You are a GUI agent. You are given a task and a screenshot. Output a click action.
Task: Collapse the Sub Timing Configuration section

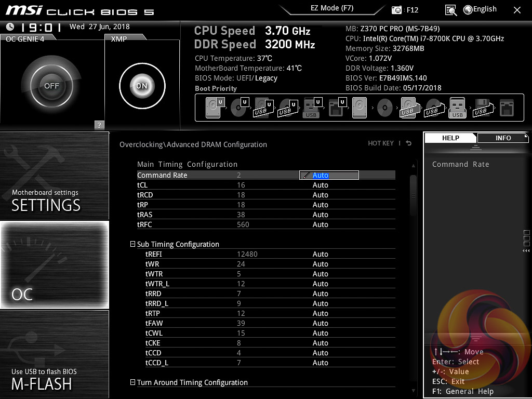[x=133, y=244]
